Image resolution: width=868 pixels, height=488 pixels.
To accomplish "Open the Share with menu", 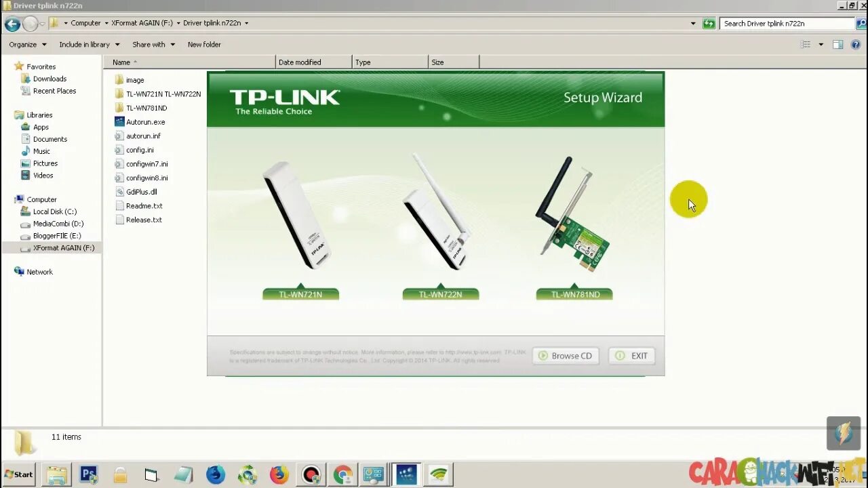I will 153,45.
